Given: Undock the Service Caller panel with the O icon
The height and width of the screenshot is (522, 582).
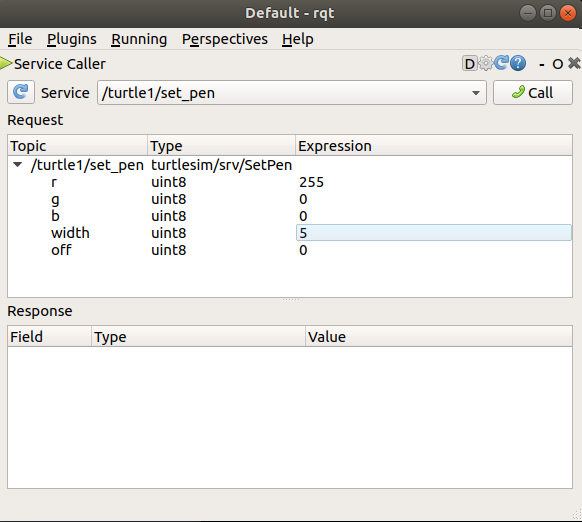Looking at the screenshot, I should pos(558,64).
